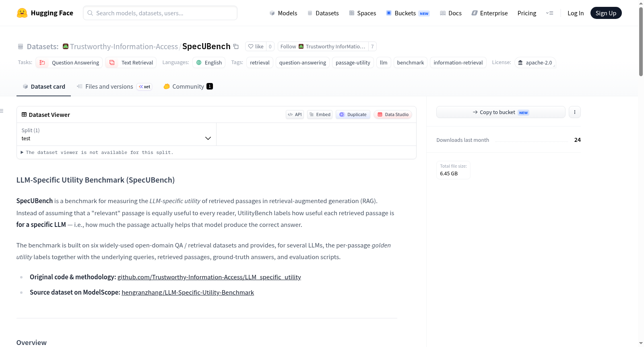Click the downloads value 24
This screenshot has height=347, width=644.
[578, 140]
